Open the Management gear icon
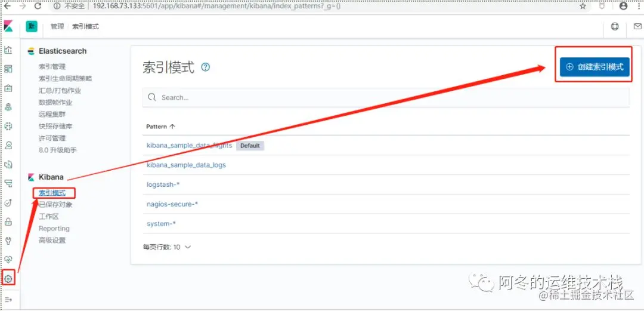Viewport: 644px width, 311px height. pyautogui.click(x=8, y=279)
